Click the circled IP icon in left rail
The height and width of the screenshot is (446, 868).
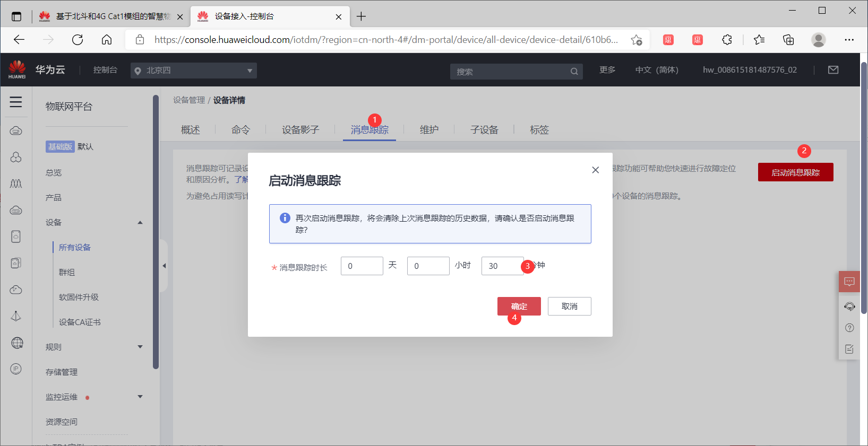tap(16, 369)
